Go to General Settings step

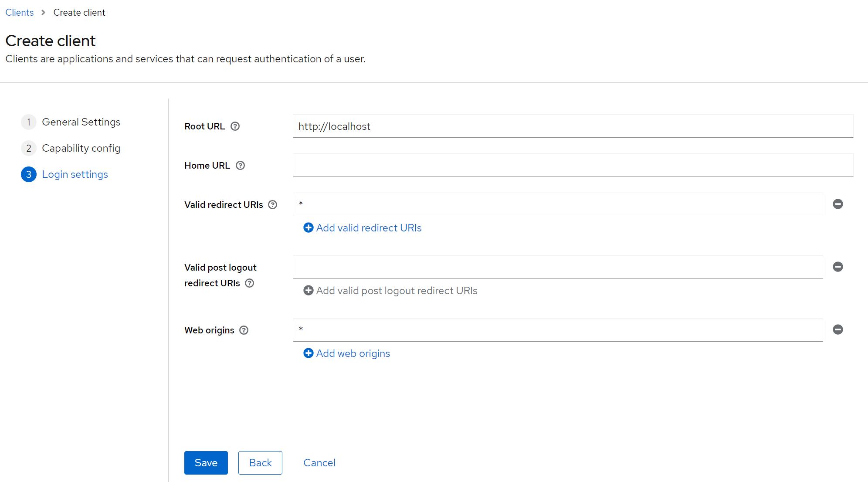click(81, 122)
